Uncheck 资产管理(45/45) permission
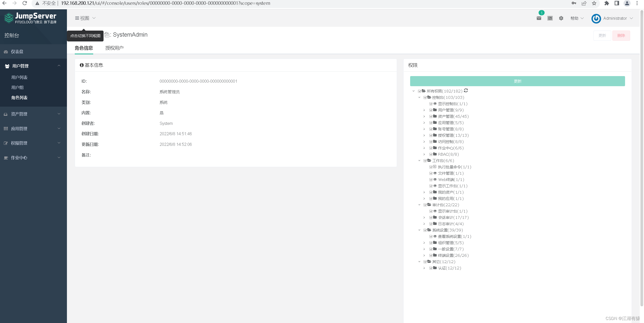The width and height of the screenshot is (644, 323). coord(431,117)
